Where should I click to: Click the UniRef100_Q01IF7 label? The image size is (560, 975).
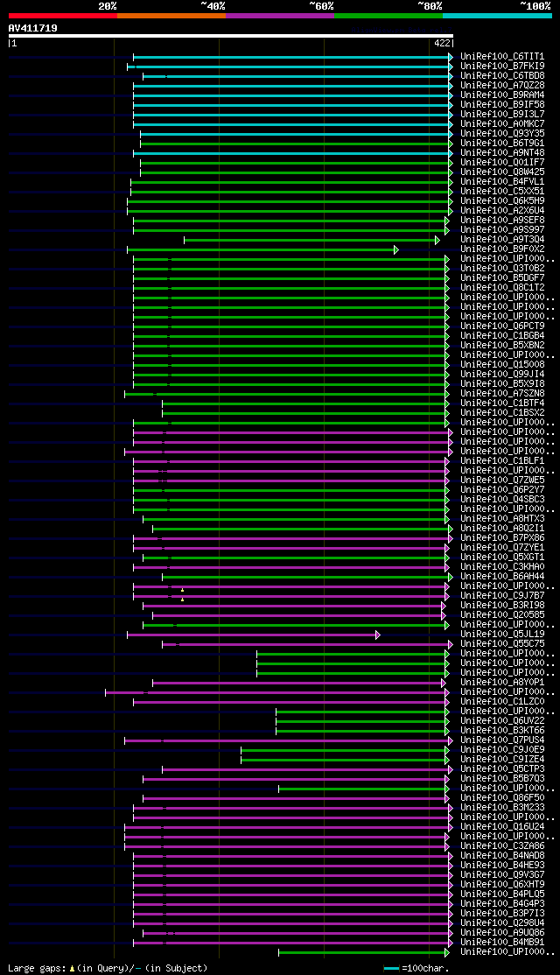503,162
